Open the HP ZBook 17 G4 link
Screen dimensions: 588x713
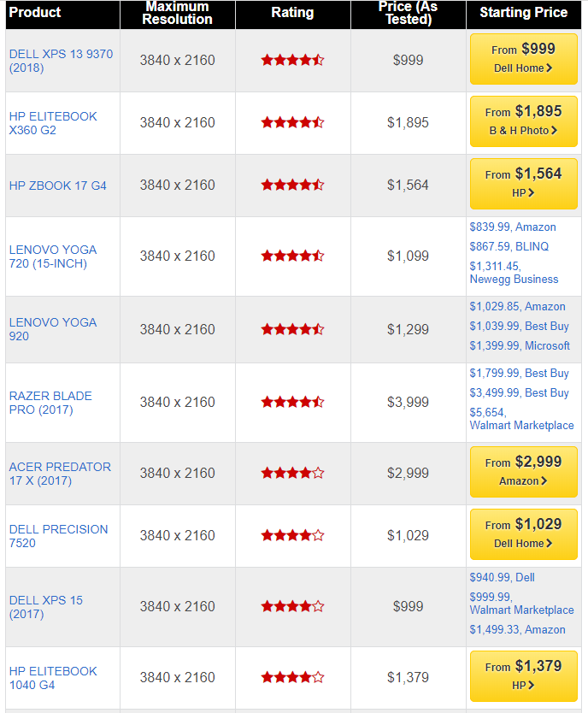pos(58,186)
